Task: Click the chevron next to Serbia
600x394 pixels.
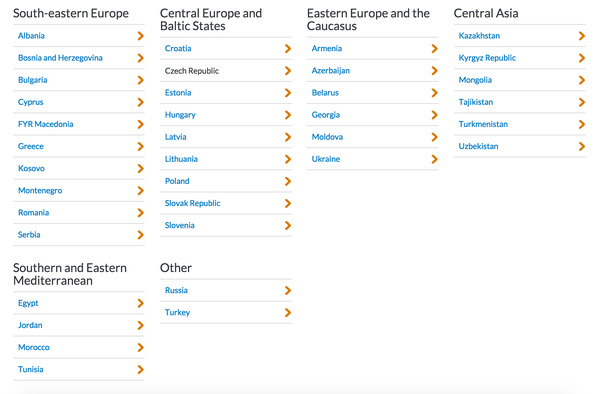Action: point(140,235)
